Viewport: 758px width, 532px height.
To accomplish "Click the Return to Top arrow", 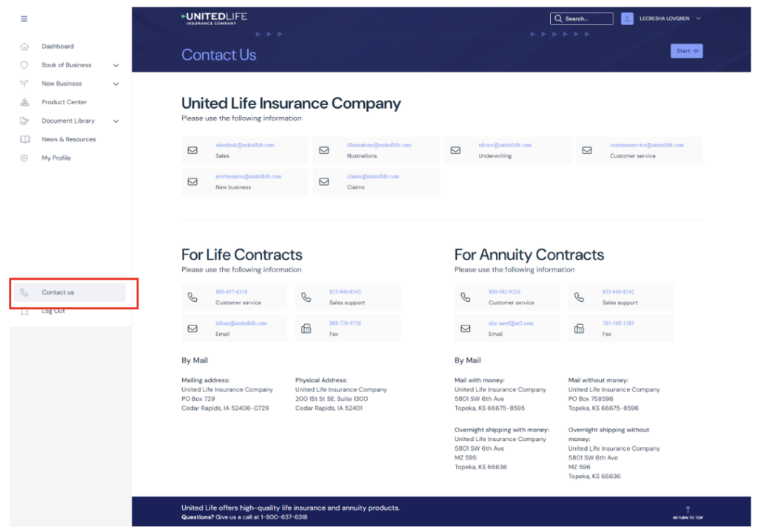I will pos(688,510).
